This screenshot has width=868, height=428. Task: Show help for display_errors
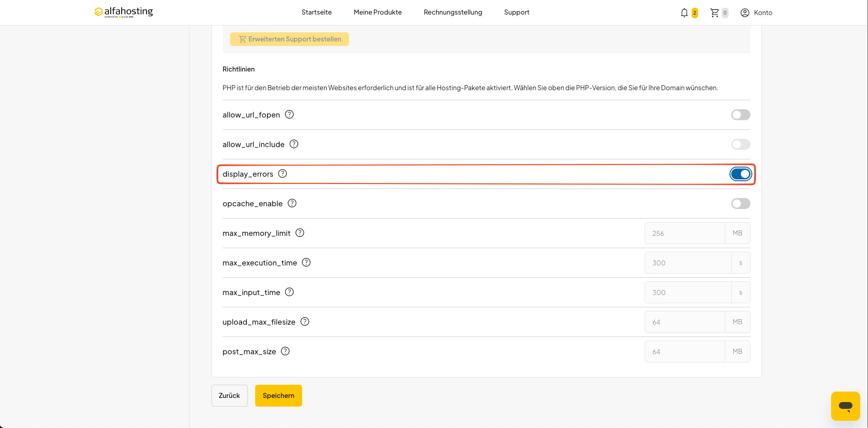(282, 173)
